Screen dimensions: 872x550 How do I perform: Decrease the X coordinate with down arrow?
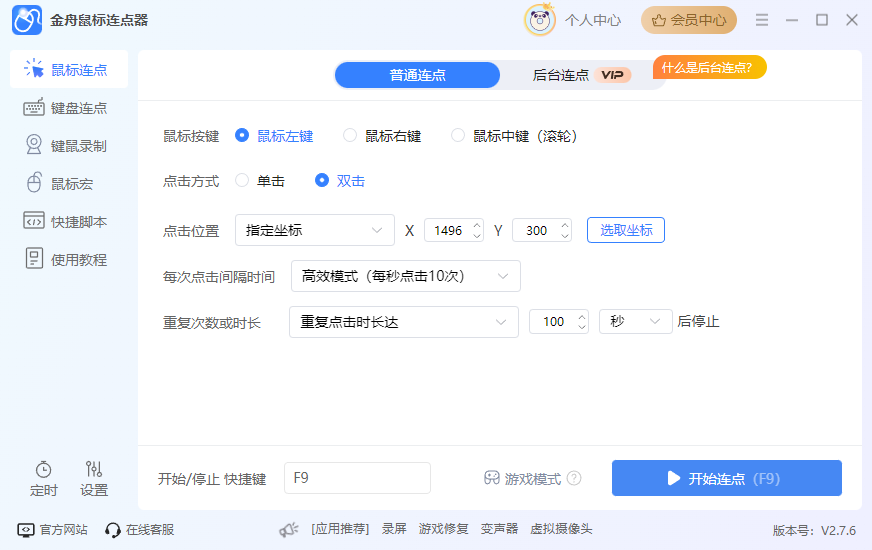click(x=477, y=236)
